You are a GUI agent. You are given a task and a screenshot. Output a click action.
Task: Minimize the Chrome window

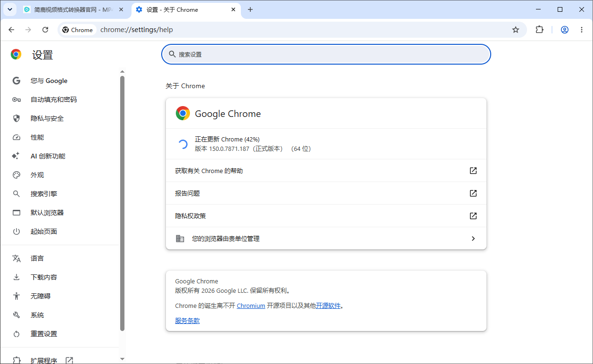click(x=538, y=9)
